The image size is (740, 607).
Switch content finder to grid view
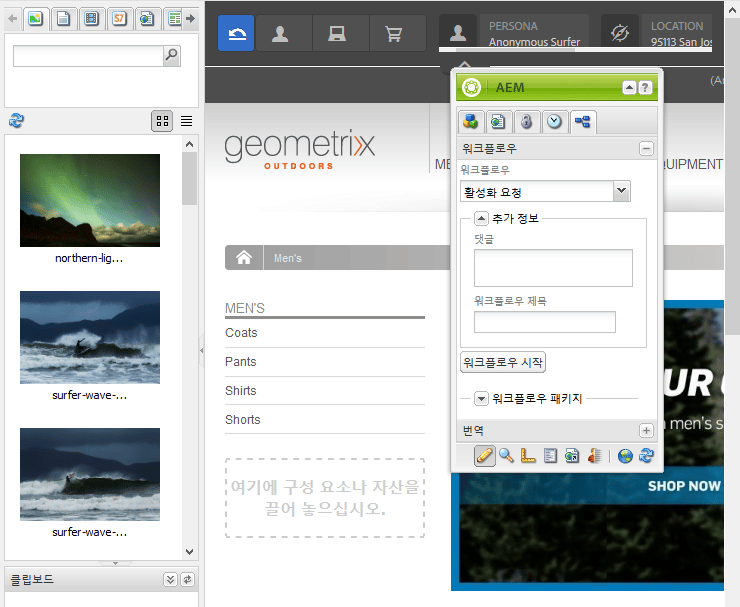pos(162,121)
